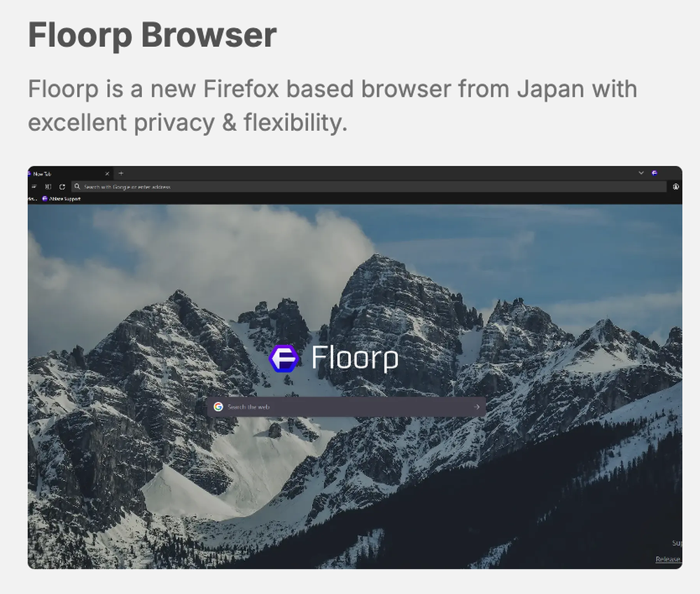
Task: Reload the current page
Action: point(62,187)
